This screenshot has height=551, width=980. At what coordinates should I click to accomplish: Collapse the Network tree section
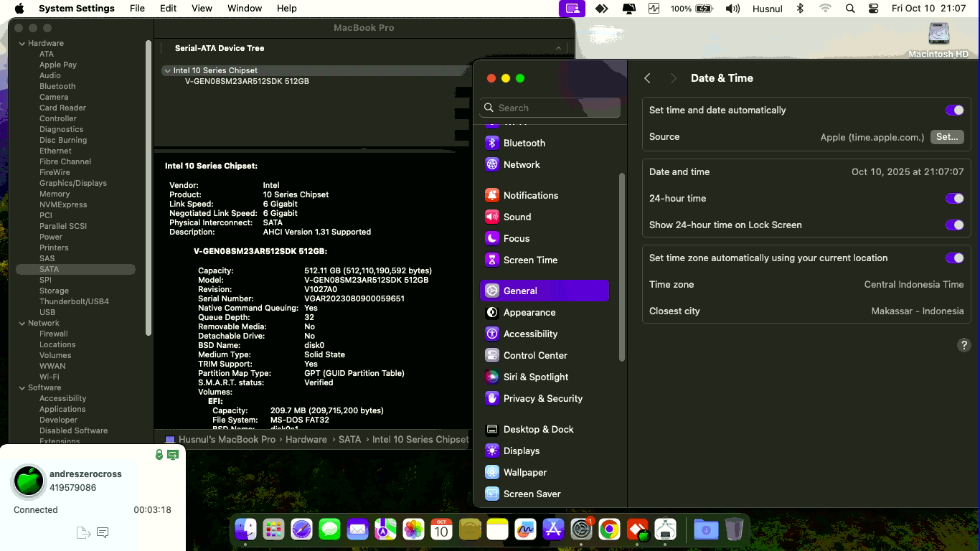pyautogui.click(x=22, y=323)
